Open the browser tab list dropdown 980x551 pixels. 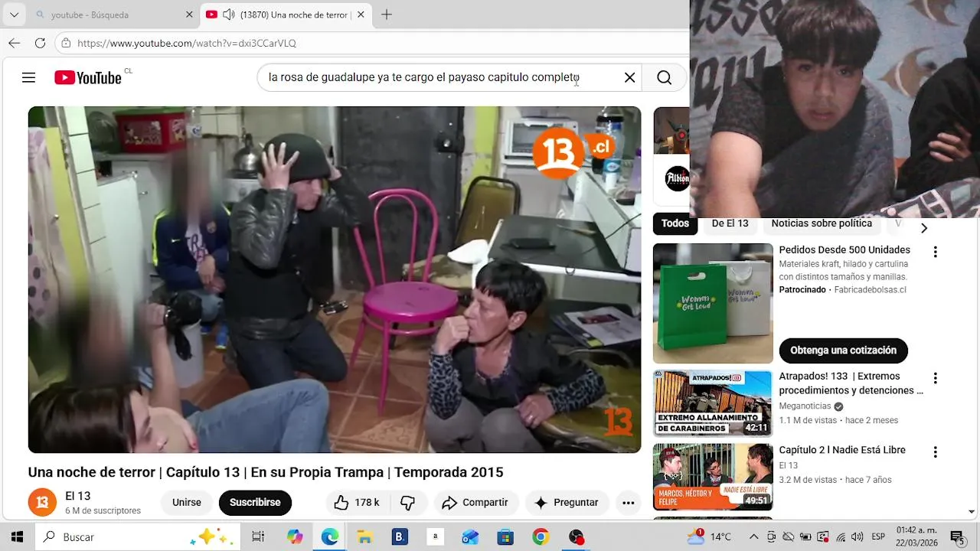pyautogui.click(x=14, y=15)
